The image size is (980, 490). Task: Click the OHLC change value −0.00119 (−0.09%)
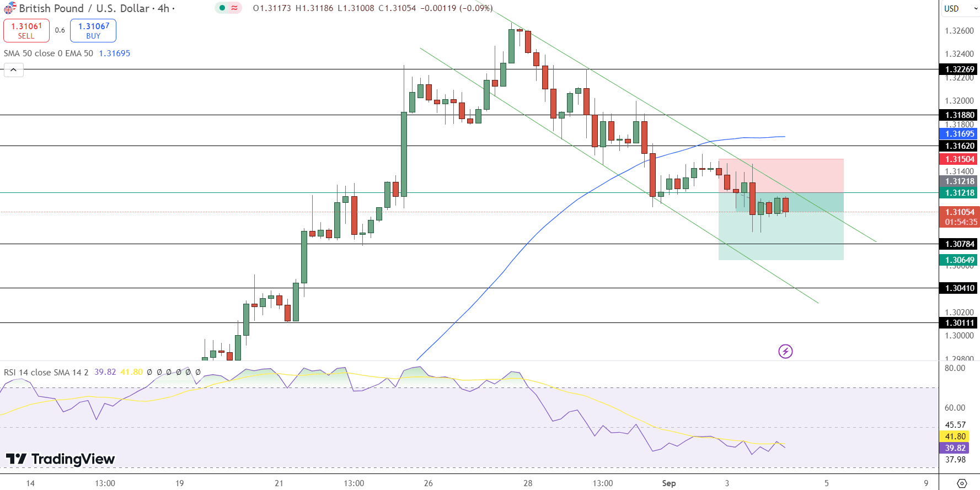pos(457,8)
